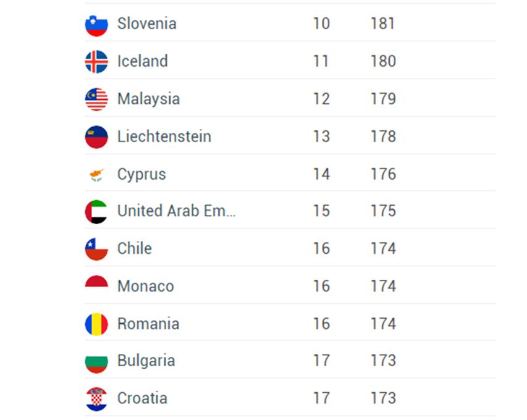Click the Malaysia flag icon
527x420 pixels.
pos(96,99)
